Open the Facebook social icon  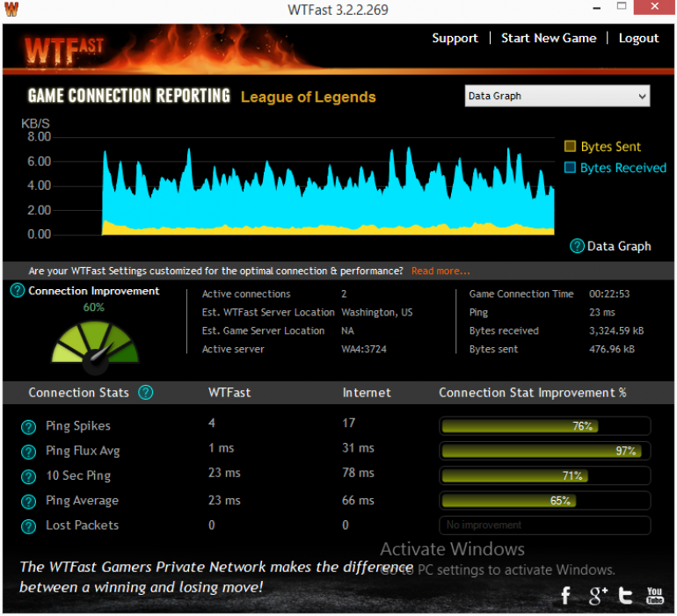click(x=566, y=596)
